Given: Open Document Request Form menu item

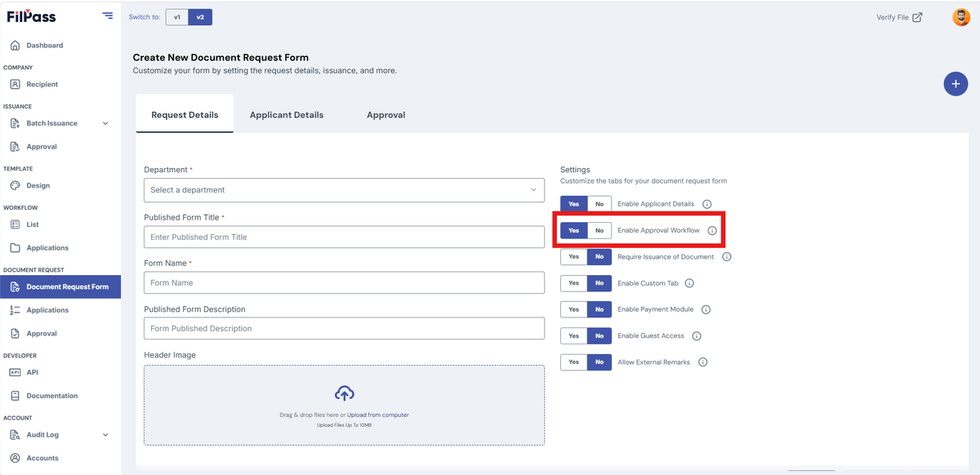Looking at the screenshot, I should [x=60, y=286].
